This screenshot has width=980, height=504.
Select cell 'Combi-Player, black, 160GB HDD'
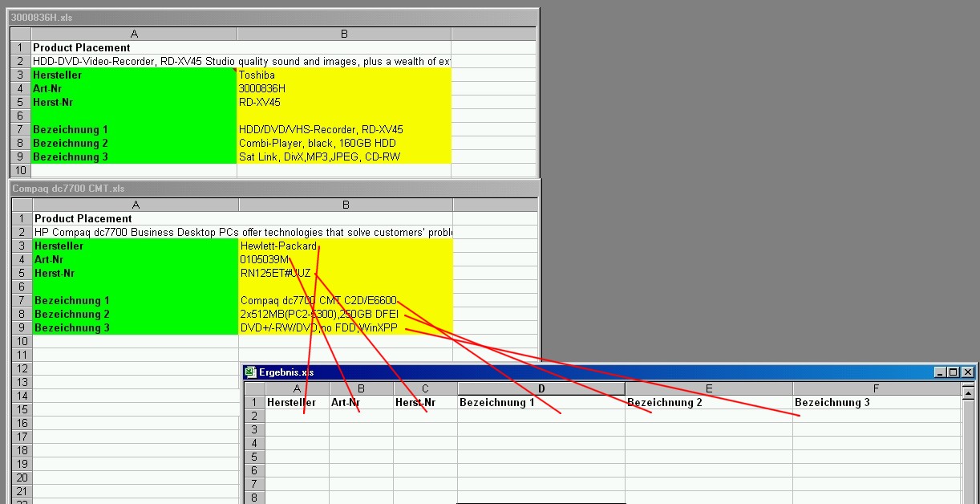(344, 144)
